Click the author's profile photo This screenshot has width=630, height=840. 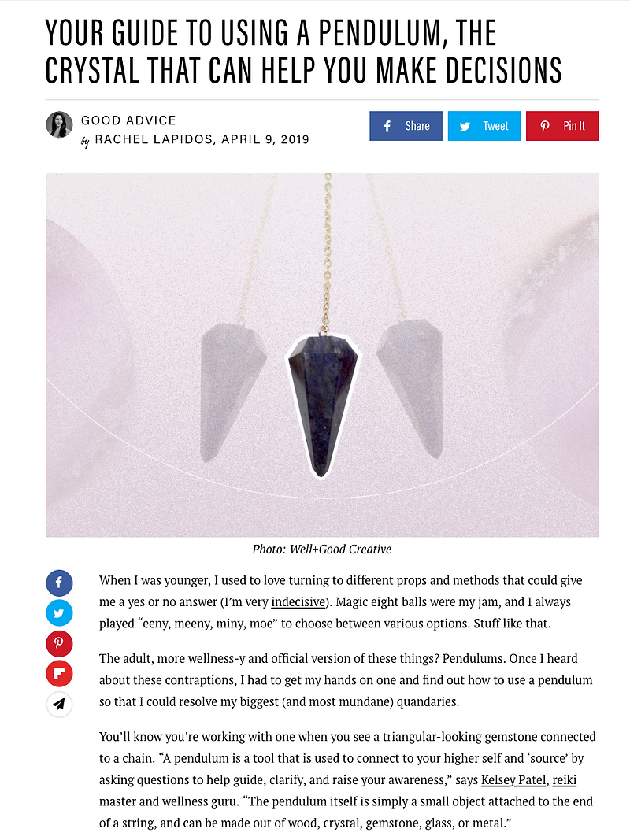(x=59, y=126)
